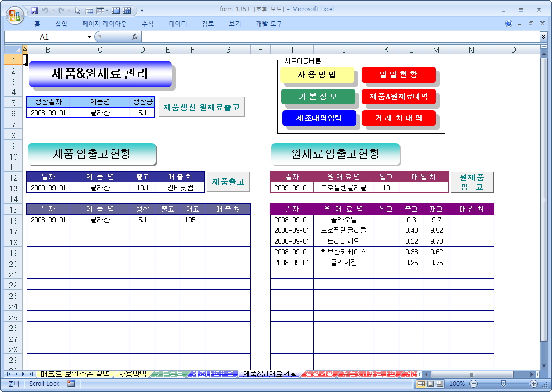Click the macro record icon in status bar
This screenshot has width=552, height=392.
pyautogui.click(x=71, y=383)
